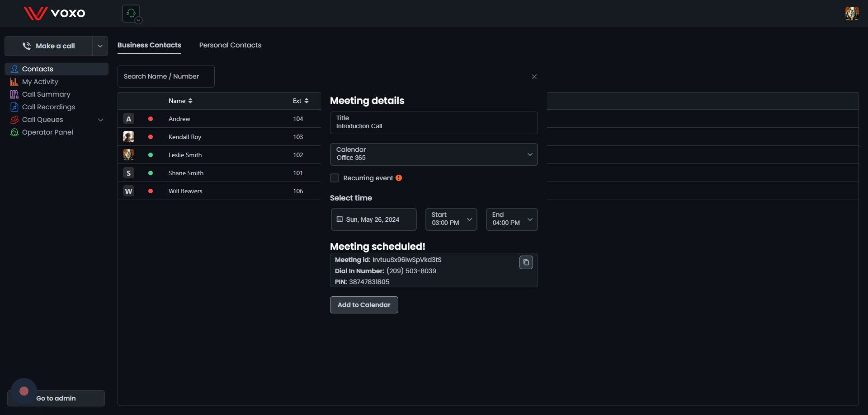Open the Operator Panel
The width and height of the screenshot is (868, 415).
tap(47, 132)
